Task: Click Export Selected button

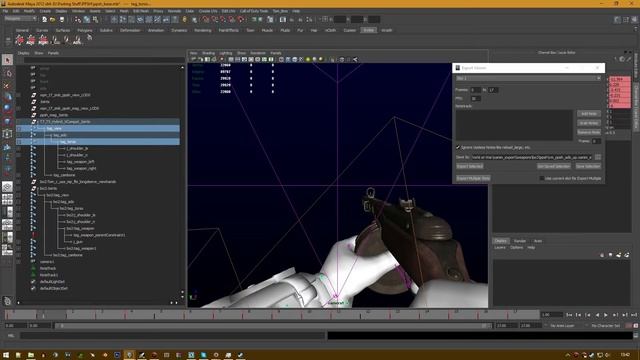Action: [x=470, y=166]
